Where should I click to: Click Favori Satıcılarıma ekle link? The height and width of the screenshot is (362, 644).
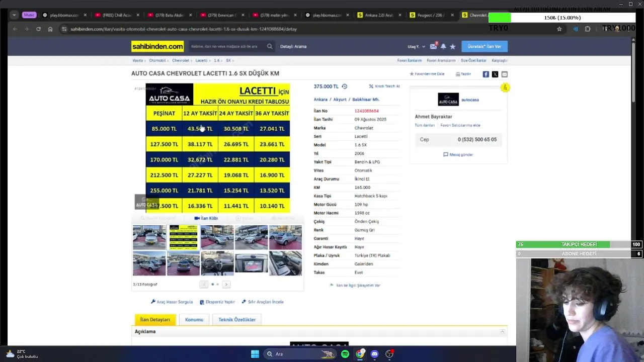click(460, 125)
